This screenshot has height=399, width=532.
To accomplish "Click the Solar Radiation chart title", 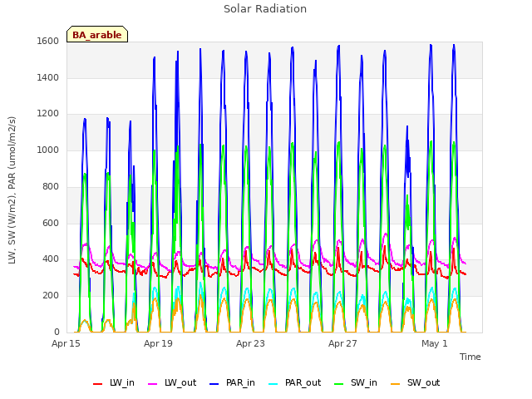I will [265, 9].
